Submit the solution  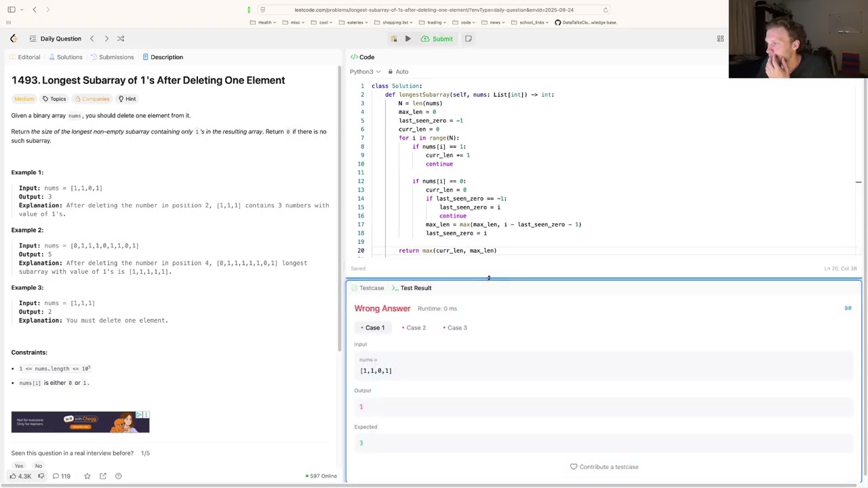tap(437, 39)
